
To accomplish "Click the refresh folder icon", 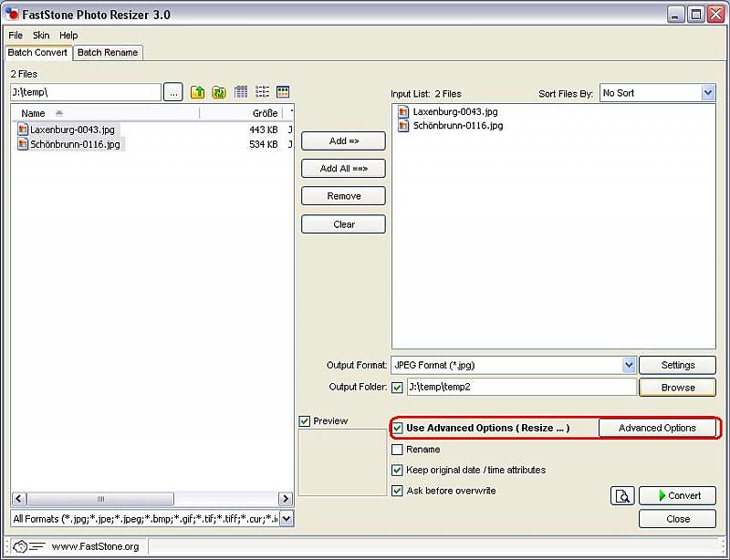I will (219, 92).
